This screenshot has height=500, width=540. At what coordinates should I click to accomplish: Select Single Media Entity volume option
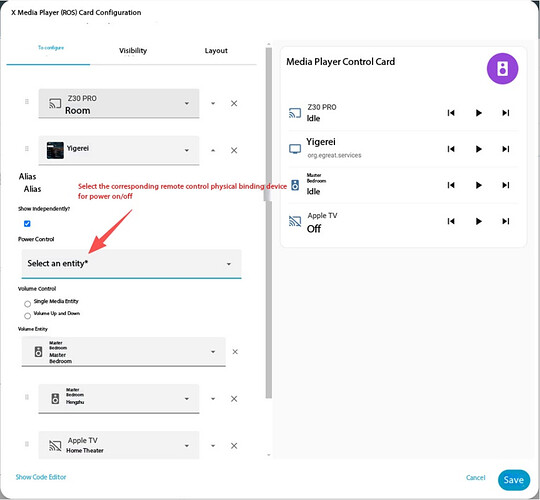pos(28,304)
